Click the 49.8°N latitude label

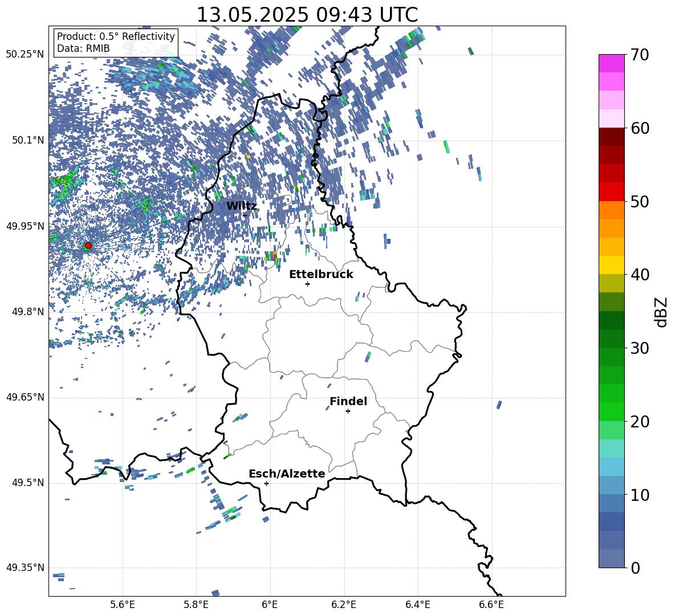pyautogui.click(x=29, y=312)
